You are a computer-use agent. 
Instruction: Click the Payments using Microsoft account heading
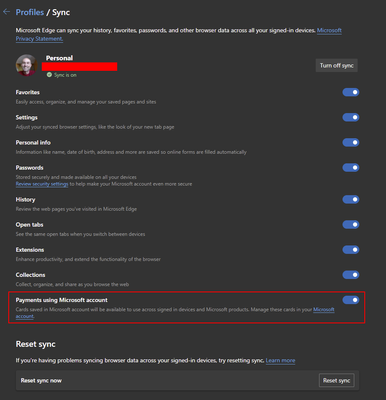click(62, 300)
